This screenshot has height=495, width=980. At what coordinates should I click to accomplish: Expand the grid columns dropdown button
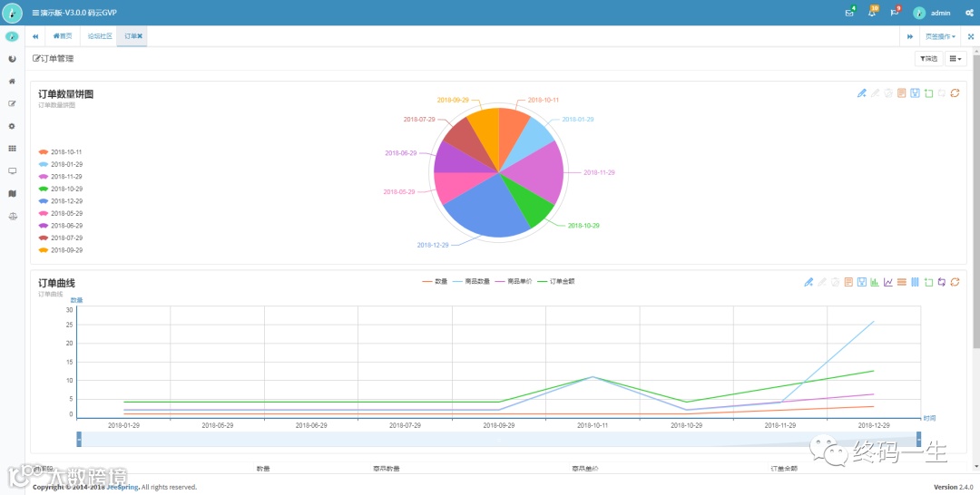[955, 59]
